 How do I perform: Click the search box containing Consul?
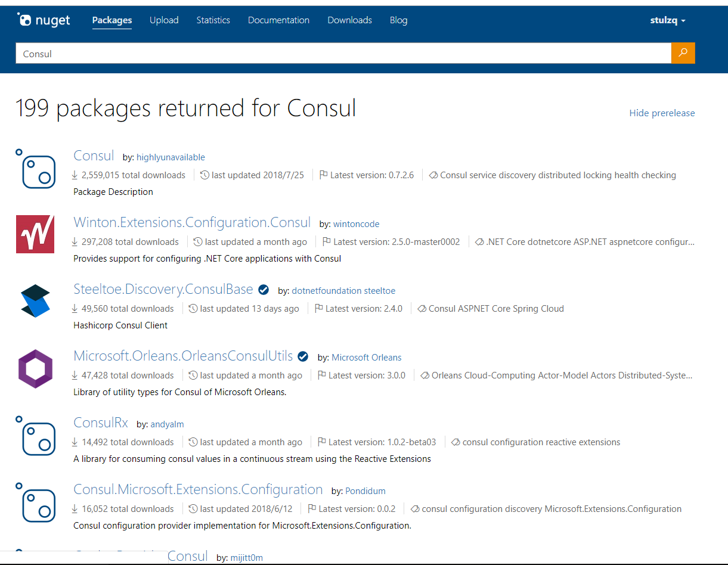(343, 54)
